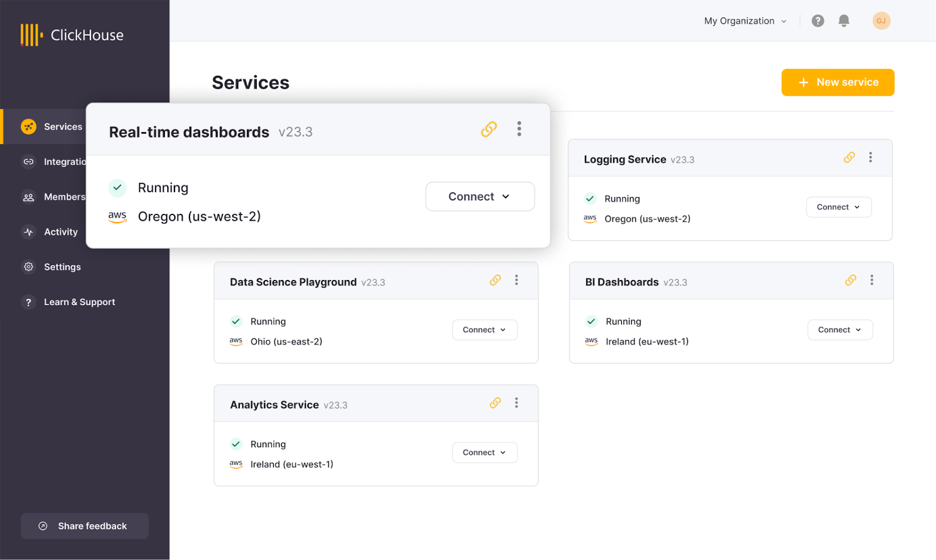936x560 pixels.
Task: Click the Activity sidebar icon
Action: click(x=29, y=231)
